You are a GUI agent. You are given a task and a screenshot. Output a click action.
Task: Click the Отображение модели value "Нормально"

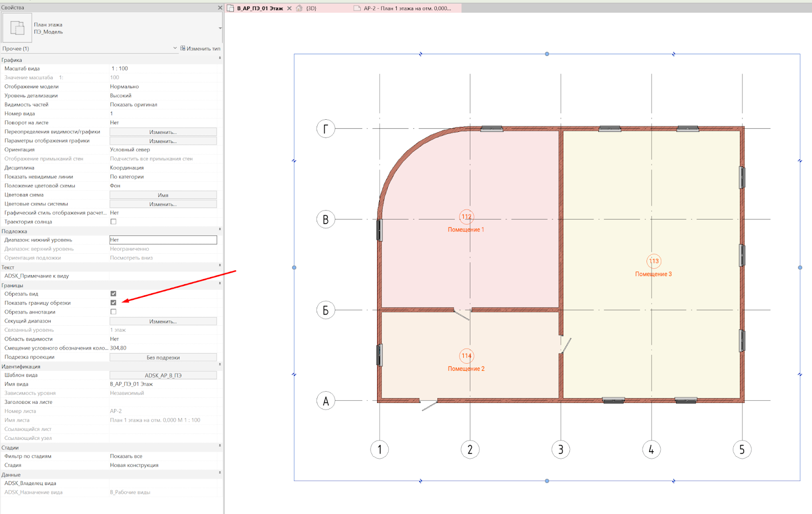(124, 87)
